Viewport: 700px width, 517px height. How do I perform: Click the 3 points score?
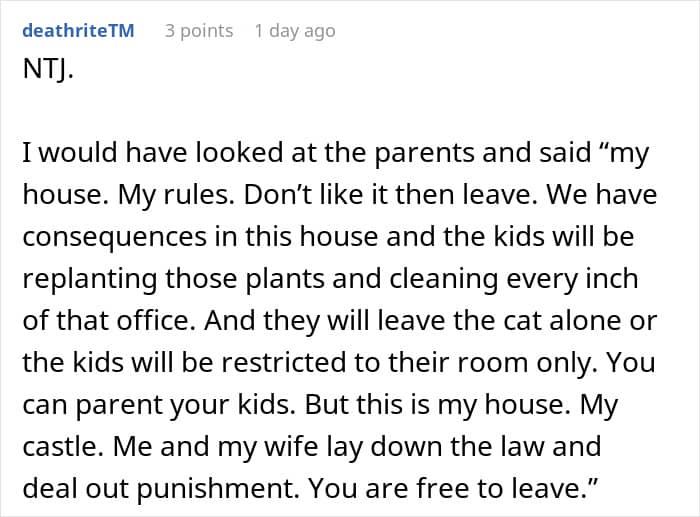click(x=199, y=31)
